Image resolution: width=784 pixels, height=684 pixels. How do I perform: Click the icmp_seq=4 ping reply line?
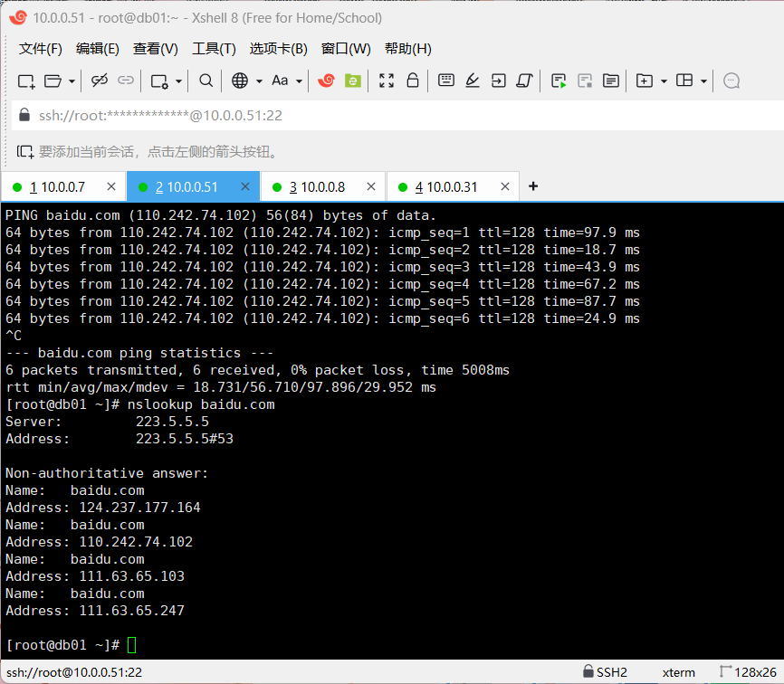[x=322, y=284]
